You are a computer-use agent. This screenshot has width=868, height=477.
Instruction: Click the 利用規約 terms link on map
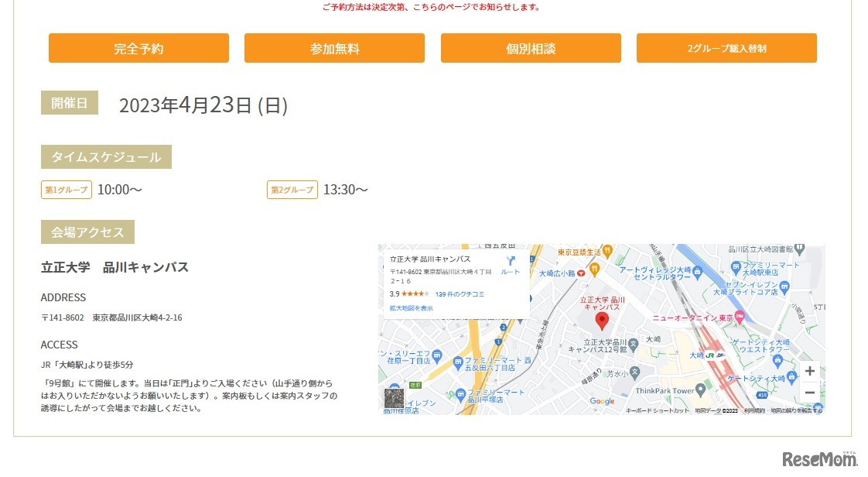coord(754,410)
